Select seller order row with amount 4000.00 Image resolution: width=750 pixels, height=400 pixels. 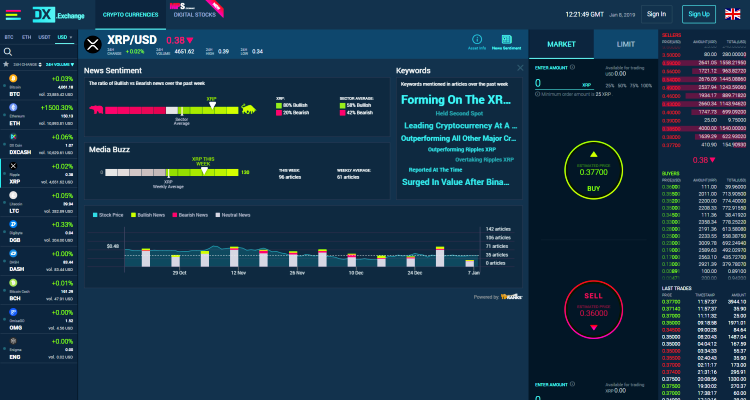click(x=704, y=129)
